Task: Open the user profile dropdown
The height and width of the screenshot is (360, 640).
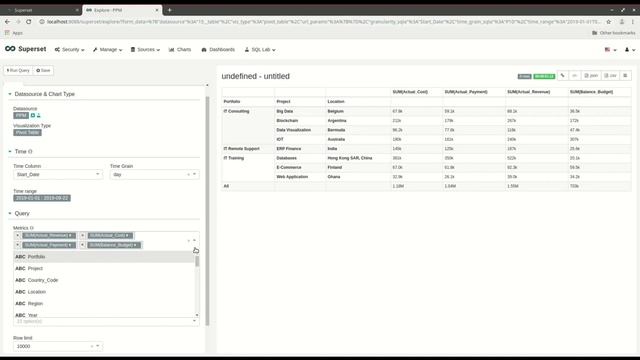Action: tap(630, 49)
